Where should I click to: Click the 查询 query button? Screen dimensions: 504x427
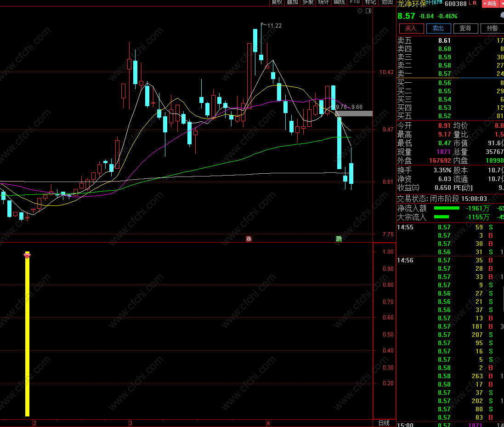465,28
